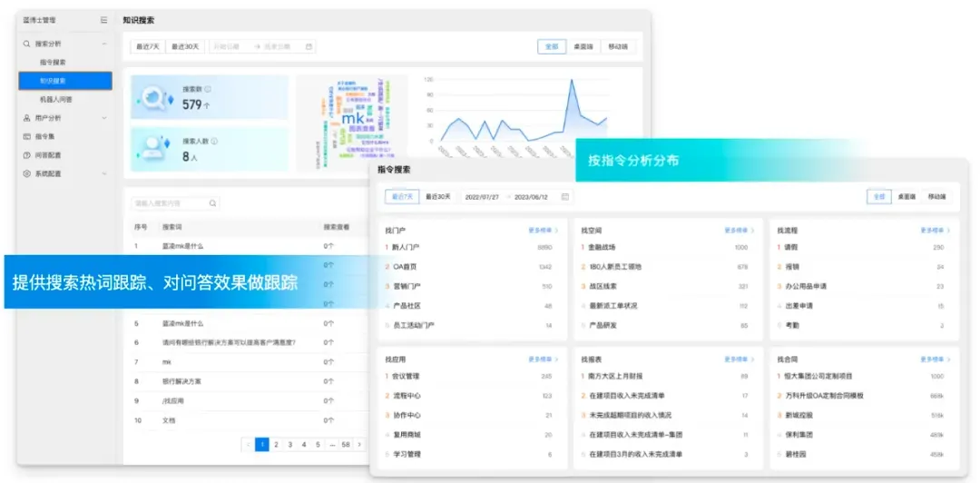Image resolution: width=980 pixels, height=483 pixels.
Task: Select 桌面端 filter in the 知识搜索 window
Action: 583,46
